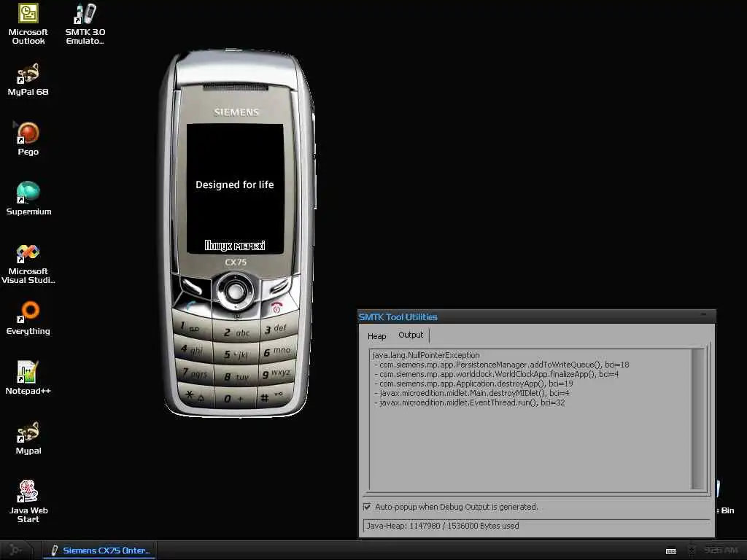Push the red end-call key on phone
747x560 pixels.
[x=276, y=307]
